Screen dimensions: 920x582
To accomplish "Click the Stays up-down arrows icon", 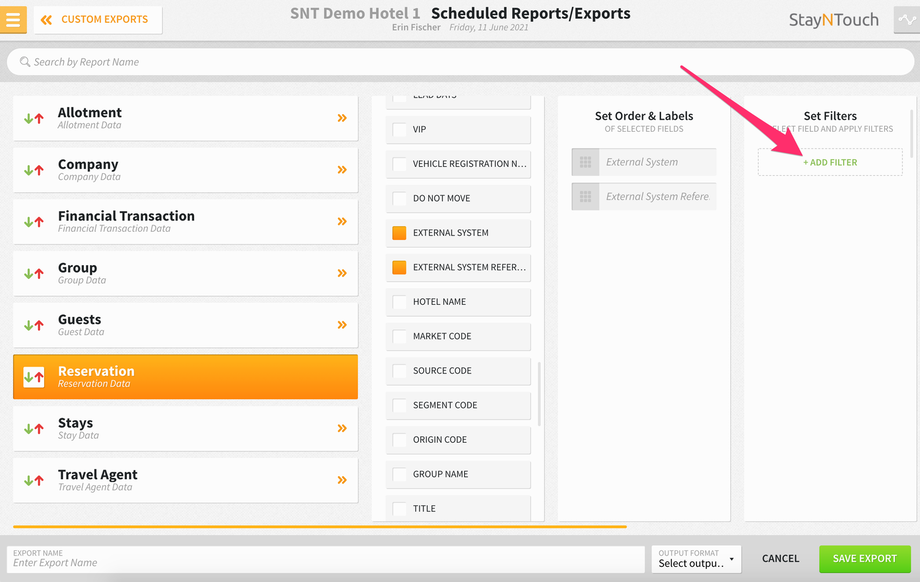I will coord(33,428).
